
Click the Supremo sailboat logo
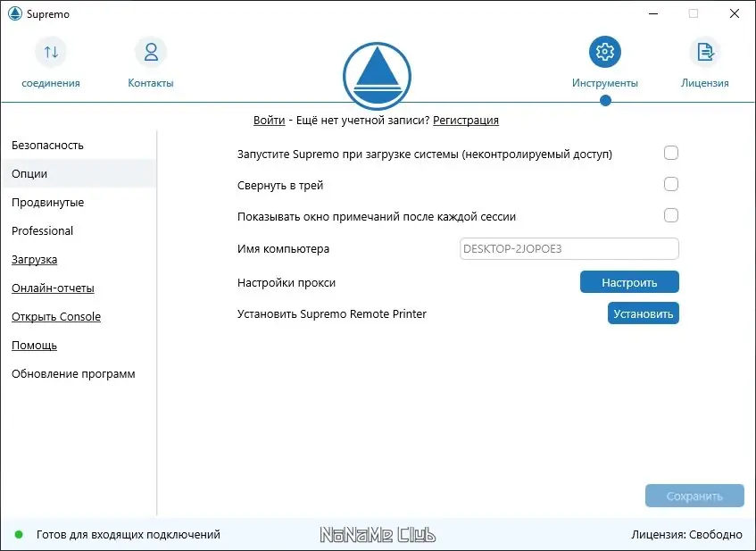[x=377, y=76]
